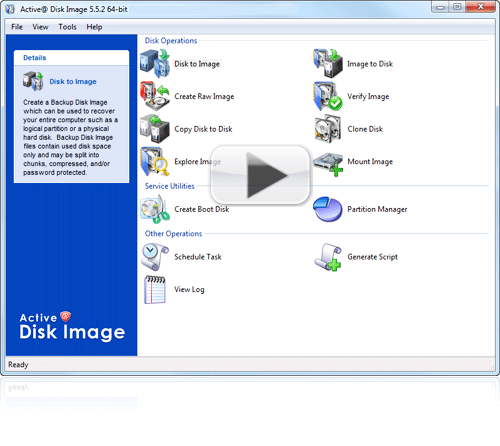Click the application icon in the title bar
Image resolution: width=500 pixels, height=446 pixels.
pos(10,9)
